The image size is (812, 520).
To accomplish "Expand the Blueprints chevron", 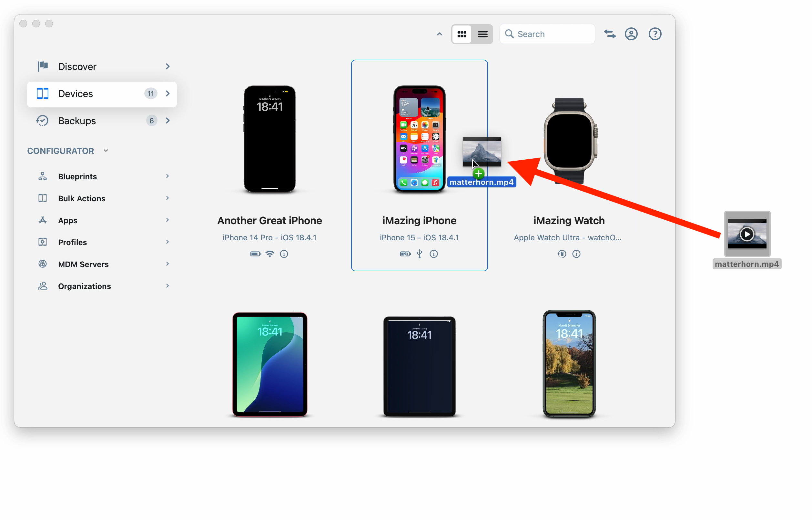I will point(167,176).
